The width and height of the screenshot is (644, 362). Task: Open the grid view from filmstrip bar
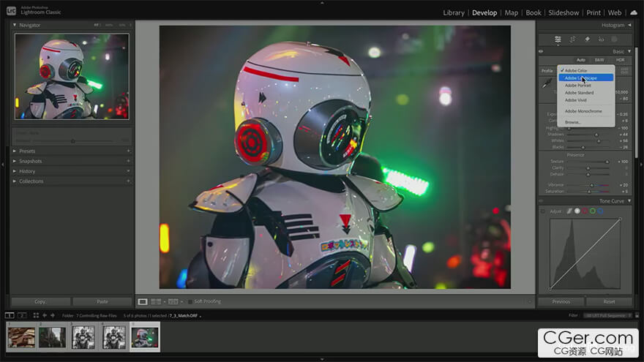(36, 315)
